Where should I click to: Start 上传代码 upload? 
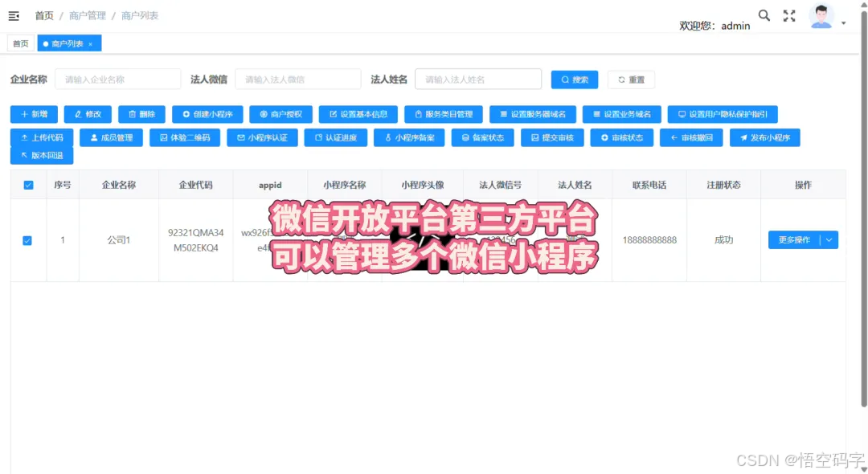pyautogui.click(x=42, y=137)
